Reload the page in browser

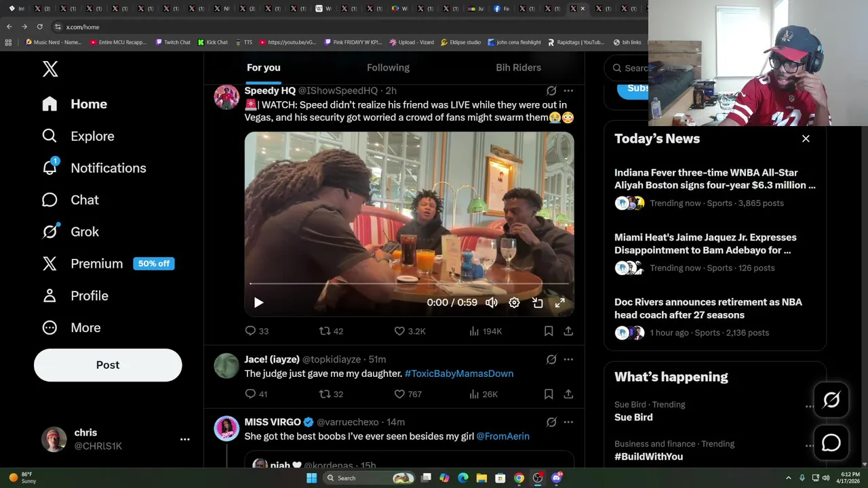pyautogui.click(x=39, y=26)
